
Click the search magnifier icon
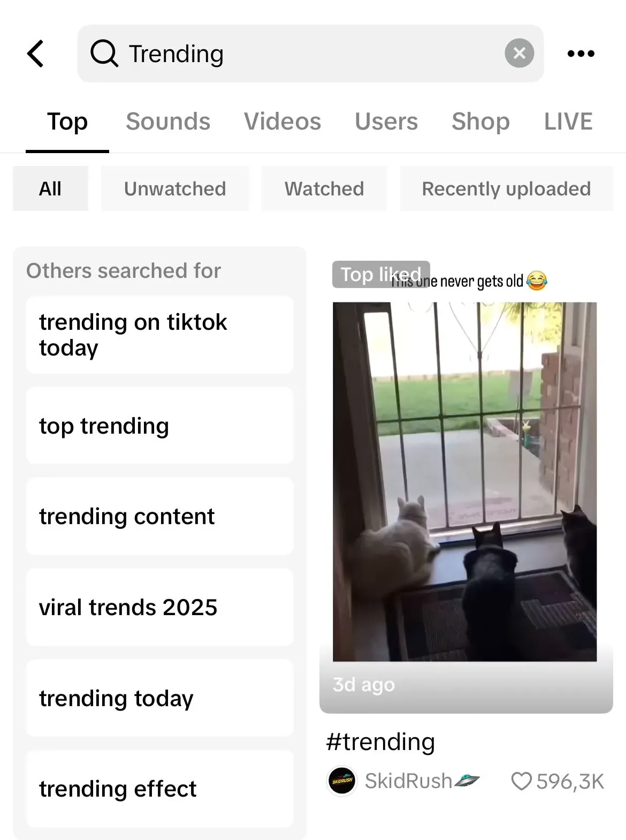[104, 54]
